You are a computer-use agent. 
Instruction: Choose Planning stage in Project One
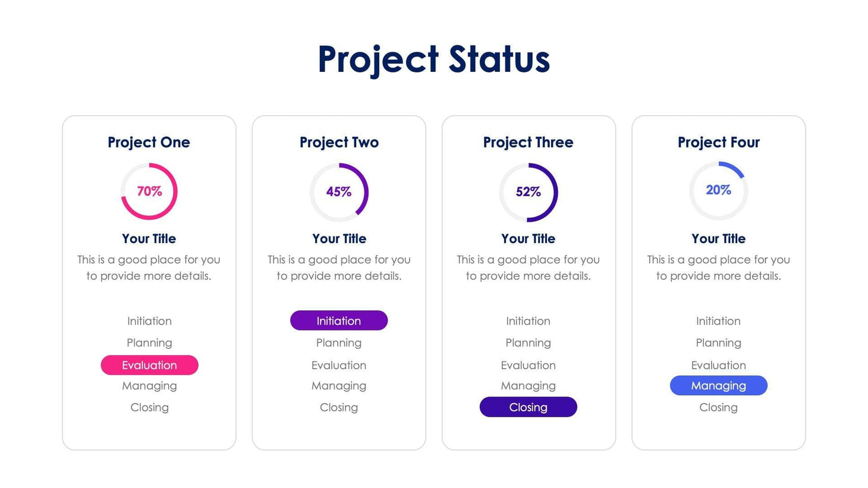[149, 343]
